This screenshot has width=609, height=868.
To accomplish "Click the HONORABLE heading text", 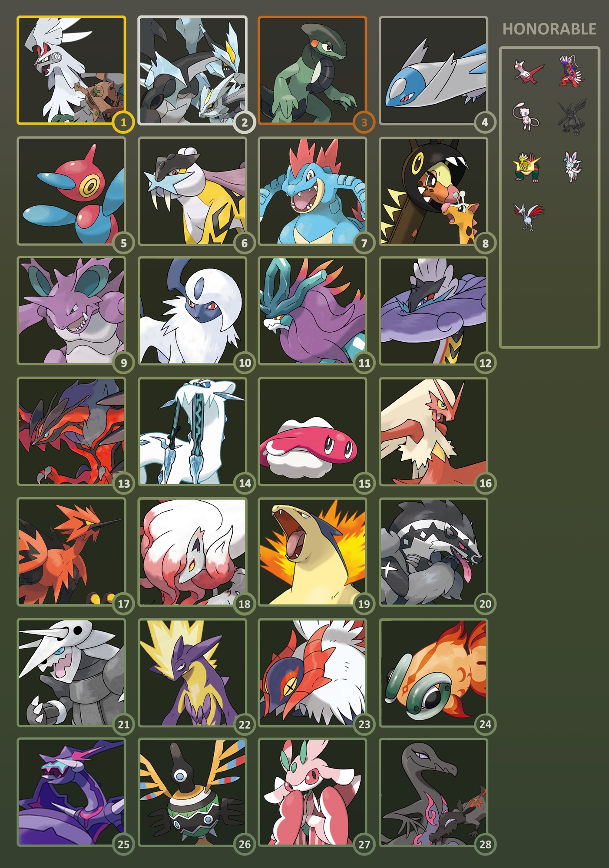I will pyautogui.click(x=549, y=29).
